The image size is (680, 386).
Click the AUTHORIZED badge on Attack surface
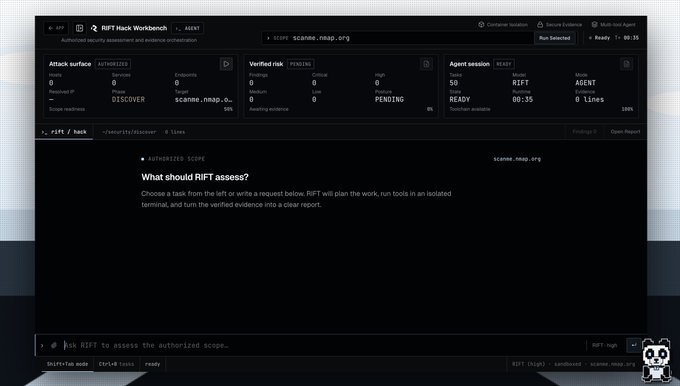click(113, 64)
